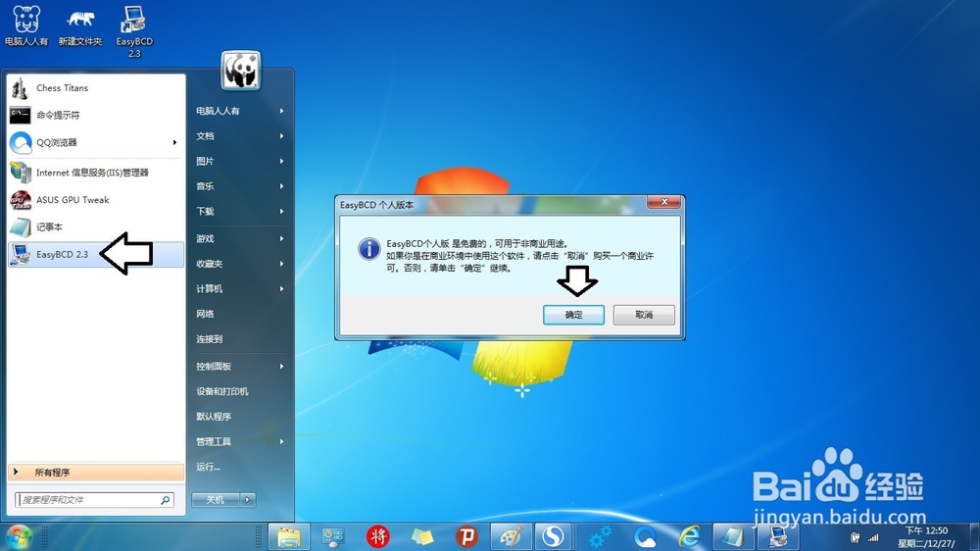Click the 关机 button
This screenshot has width=980, height=551.
pyautogui.click(x=215, y=500)
